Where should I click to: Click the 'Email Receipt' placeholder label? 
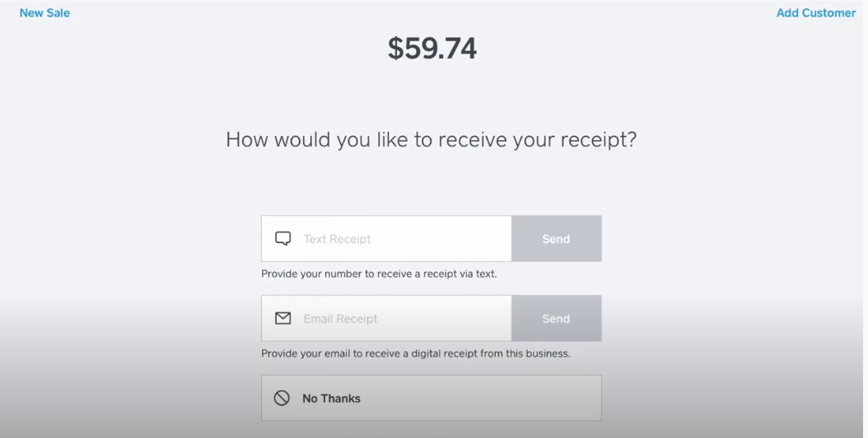click(340, 319)
